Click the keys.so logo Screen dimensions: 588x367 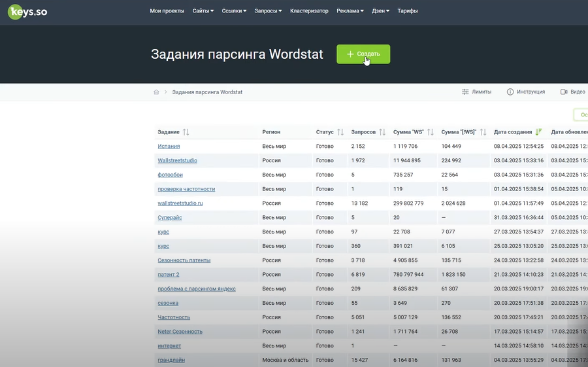pos(27,11)
